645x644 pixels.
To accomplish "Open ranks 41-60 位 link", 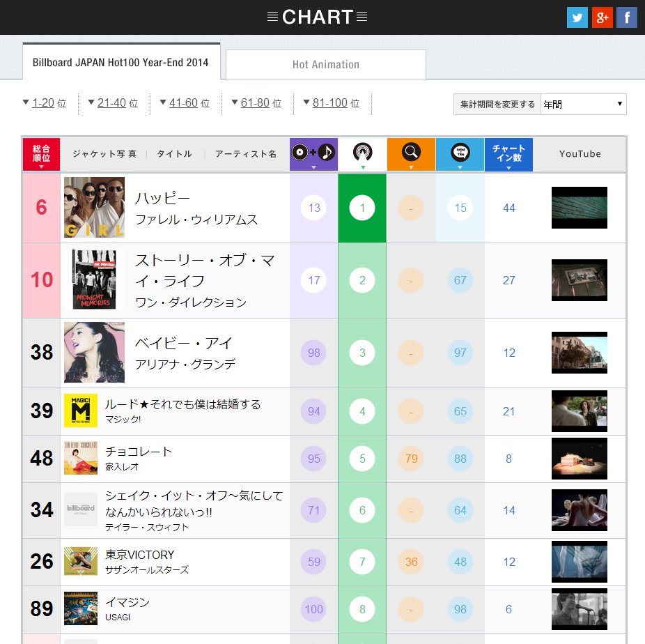I will [x=184, y=103].
